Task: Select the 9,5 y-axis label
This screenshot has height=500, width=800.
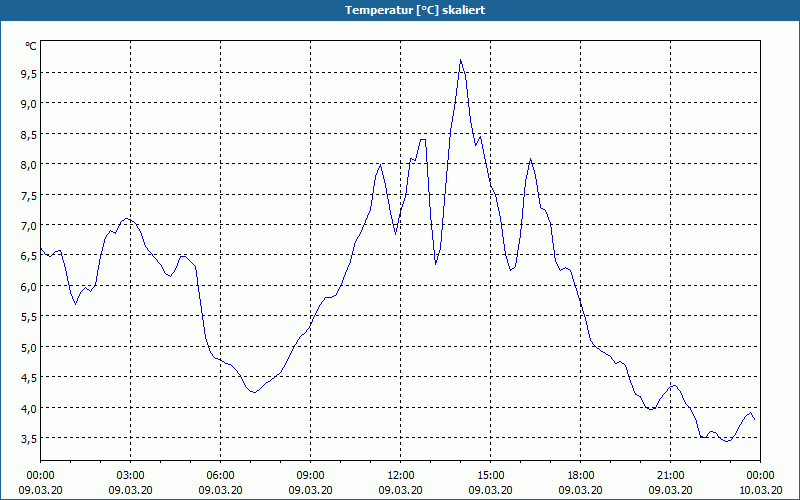Action: pyautogui.click(x=28, y=74)
